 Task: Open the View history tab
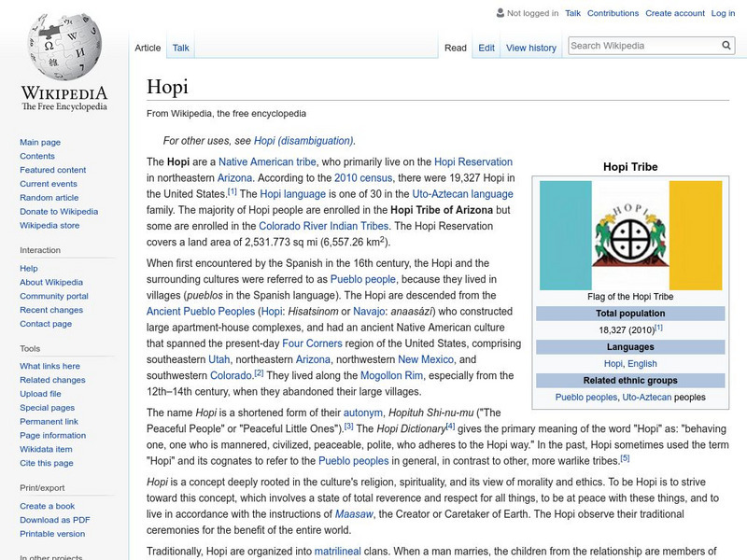click(530, 48)
